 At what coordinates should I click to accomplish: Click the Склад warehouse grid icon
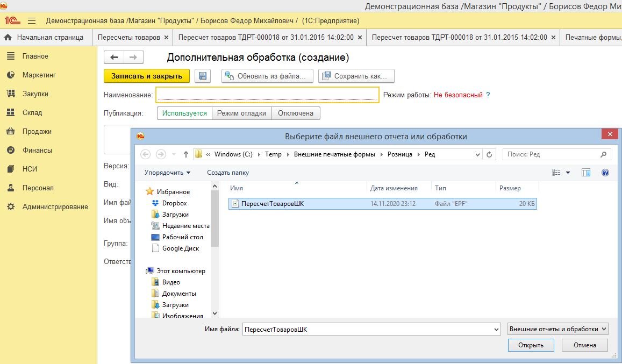[11, 112]
